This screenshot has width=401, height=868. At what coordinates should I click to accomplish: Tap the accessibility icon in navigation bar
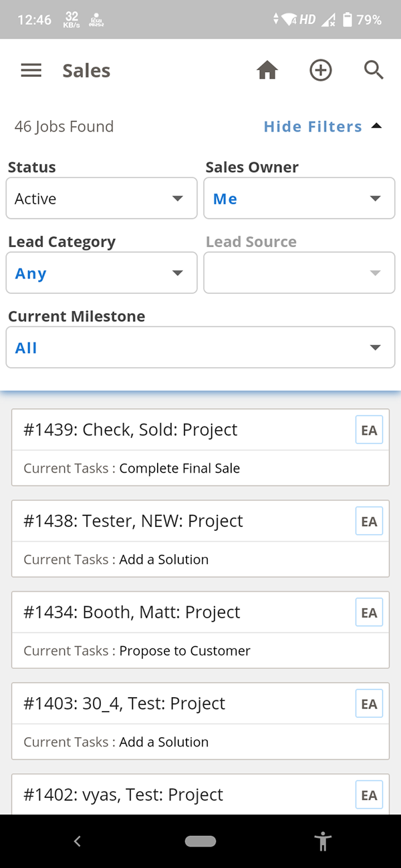click(x=323, y=841)
